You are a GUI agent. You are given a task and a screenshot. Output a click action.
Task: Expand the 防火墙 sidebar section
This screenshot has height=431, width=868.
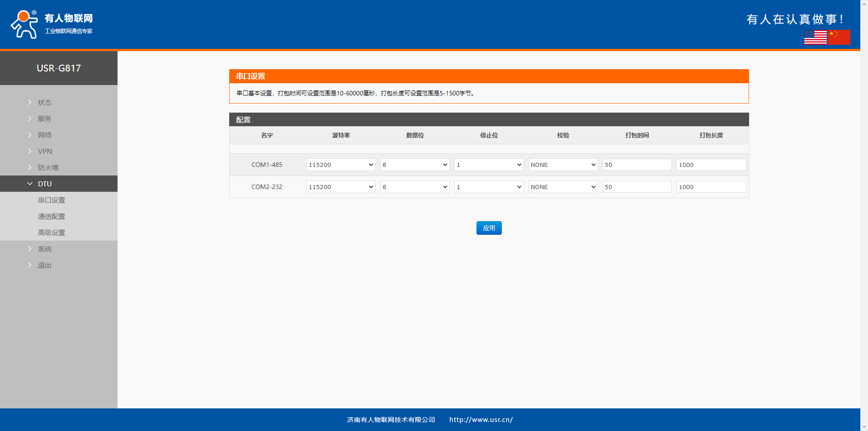(48, 167)
